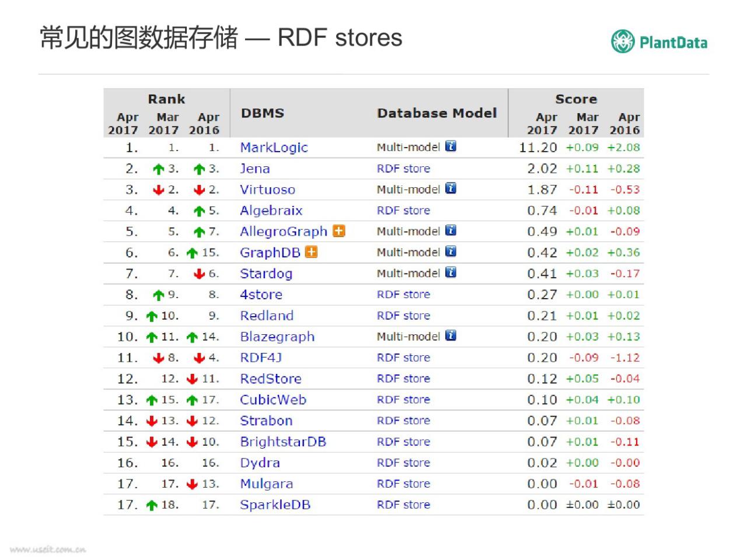Image resolution: width=747 pixels, height=560 pixels.
Task: Open the Virtuoso DBMS link
Action: point(268,190)
